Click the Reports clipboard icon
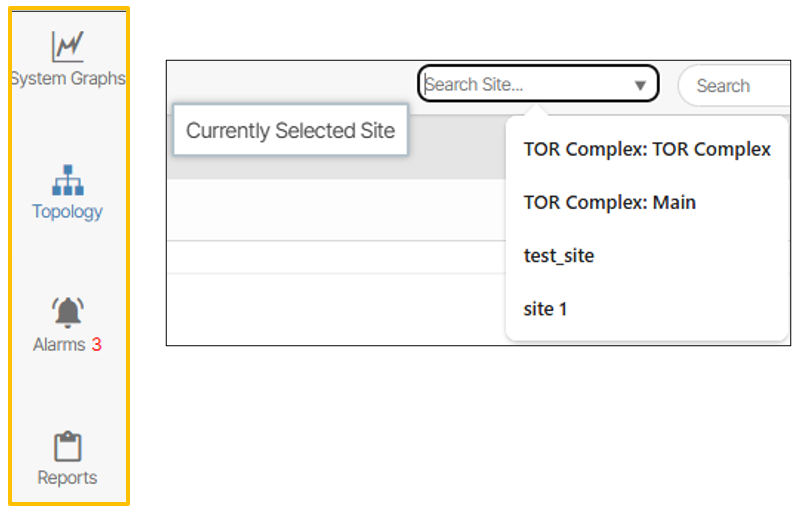Image resolution: width=796 pixels, height=507 pixels. (x=67, y=446)
